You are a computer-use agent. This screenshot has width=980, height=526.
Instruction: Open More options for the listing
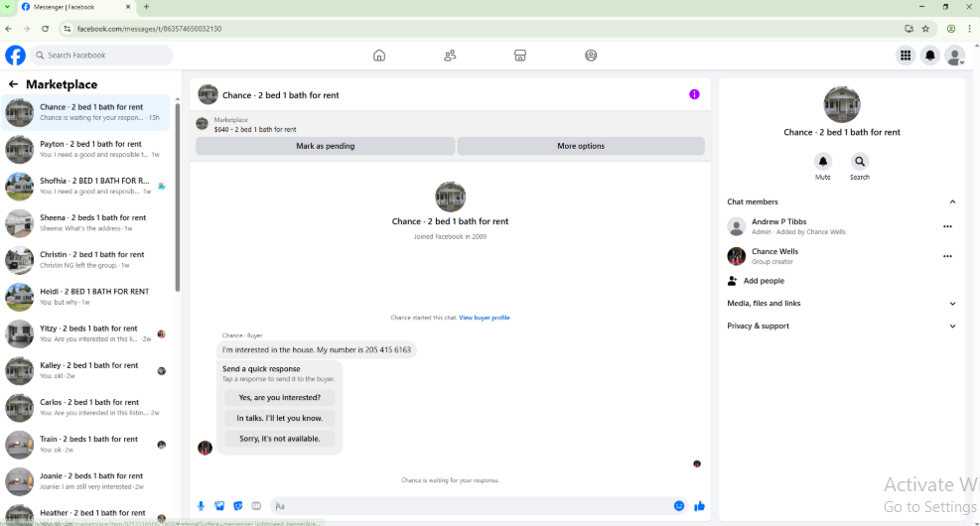(x=581, y=146)
